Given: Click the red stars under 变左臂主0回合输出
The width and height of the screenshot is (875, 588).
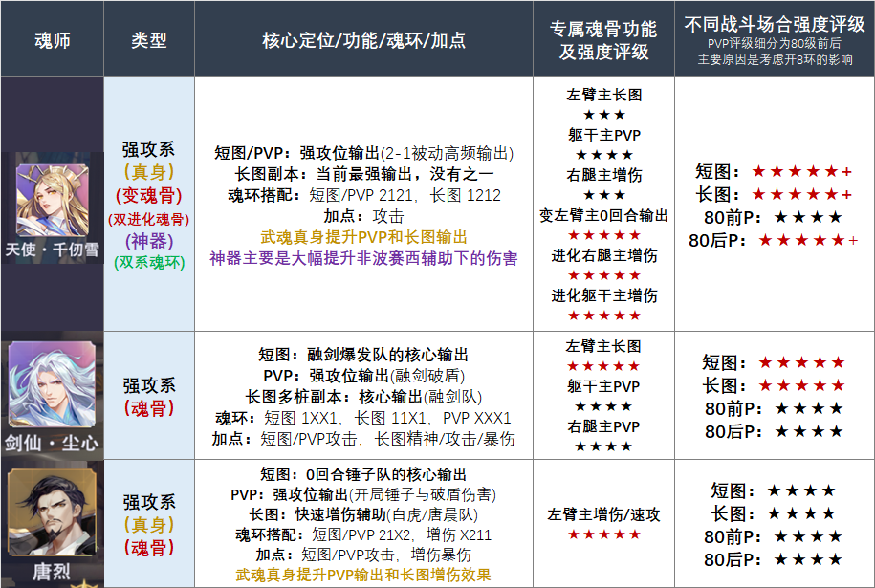Looking at the screenshot, I should pos(603,235).
